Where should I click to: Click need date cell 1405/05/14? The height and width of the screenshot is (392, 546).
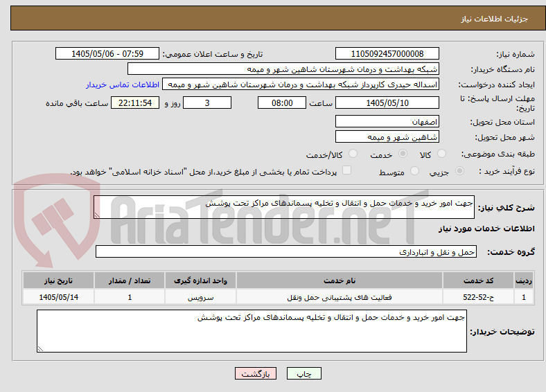click(x=58, y=297)
